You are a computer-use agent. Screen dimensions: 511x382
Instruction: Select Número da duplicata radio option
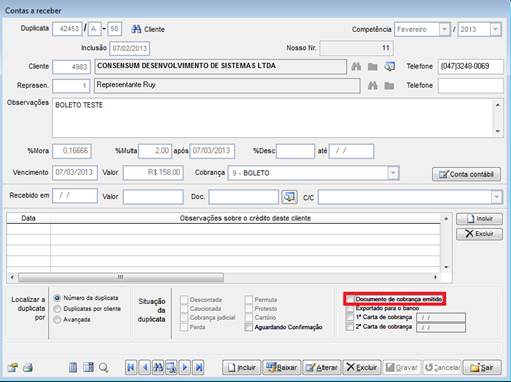point(57,298)
